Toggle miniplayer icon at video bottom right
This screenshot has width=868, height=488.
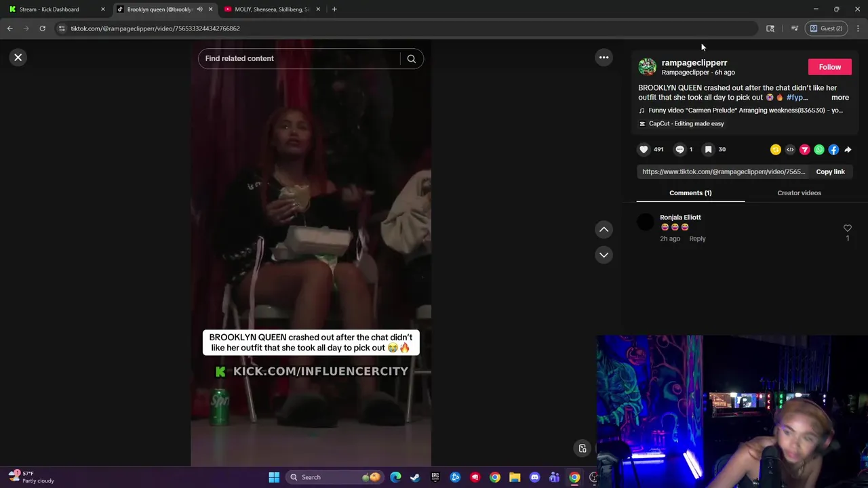tap(582, 449)
